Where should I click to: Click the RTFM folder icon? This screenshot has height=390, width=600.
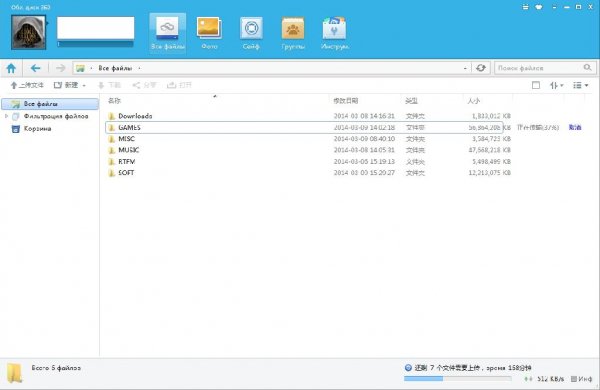[x=111, y=162]
